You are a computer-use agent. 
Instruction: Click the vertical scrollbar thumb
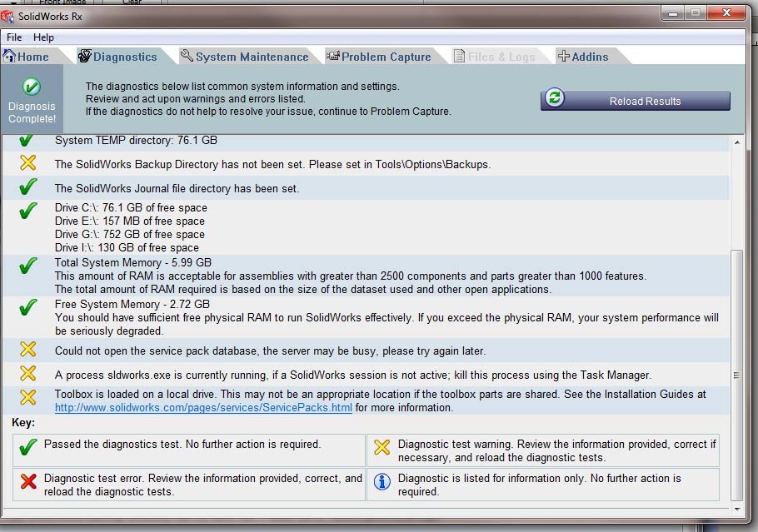736,375
